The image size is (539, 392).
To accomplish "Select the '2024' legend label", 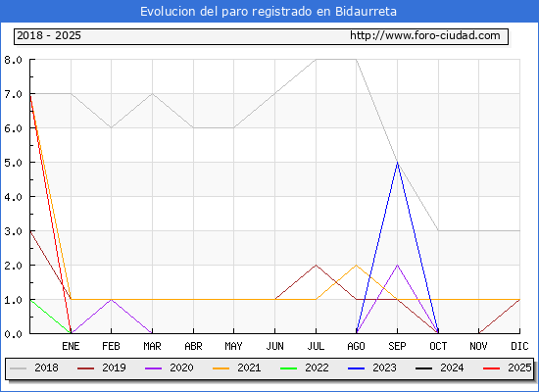I will 452,367.
